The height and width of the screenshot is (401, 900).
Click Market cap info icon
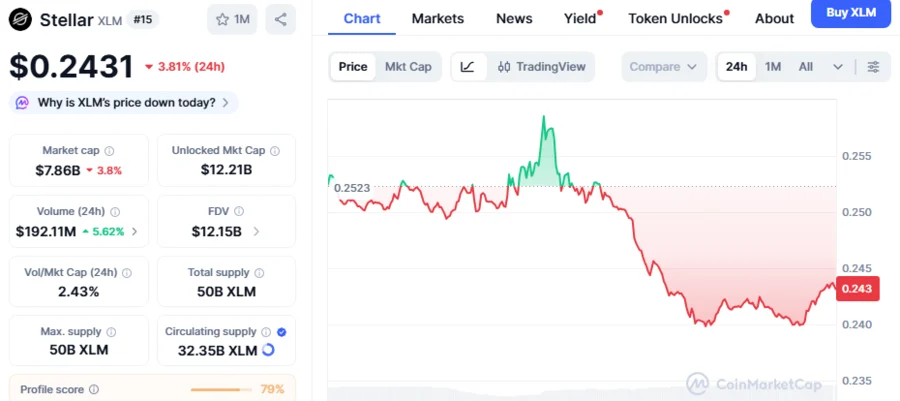tap(109, 150)
